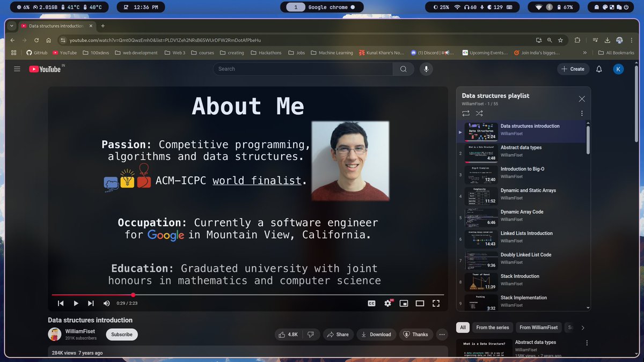Open the courses bookmark folder
The height and width of the screenshot is (362, 644).
202,53
